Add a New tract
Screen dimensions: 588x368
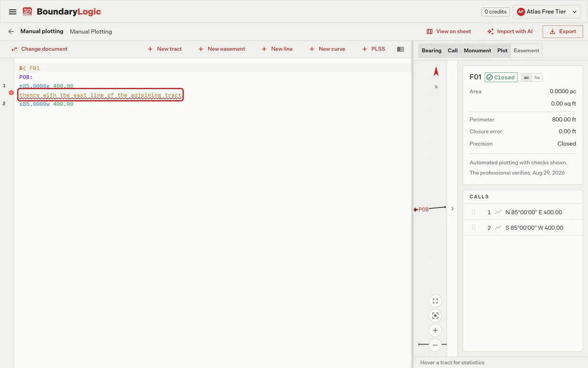(165, 49)
